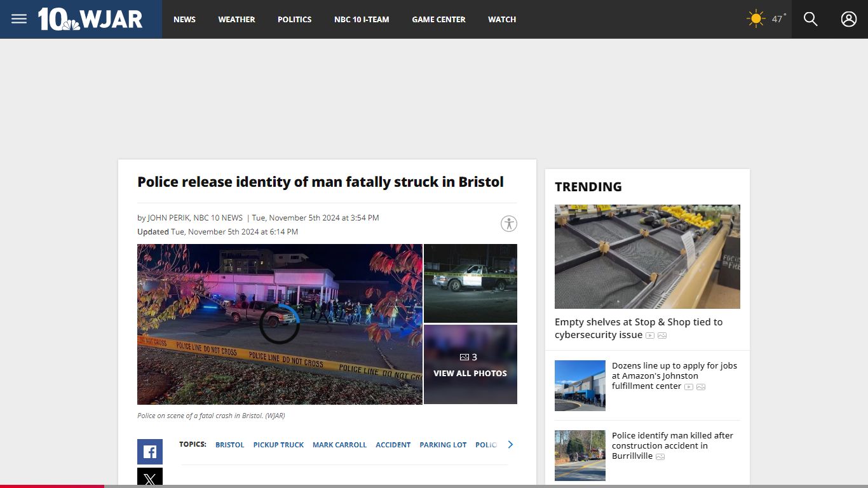Click the photo gallery count icon
The height and width of the screenshot is (488, 868).
(464, 357)
